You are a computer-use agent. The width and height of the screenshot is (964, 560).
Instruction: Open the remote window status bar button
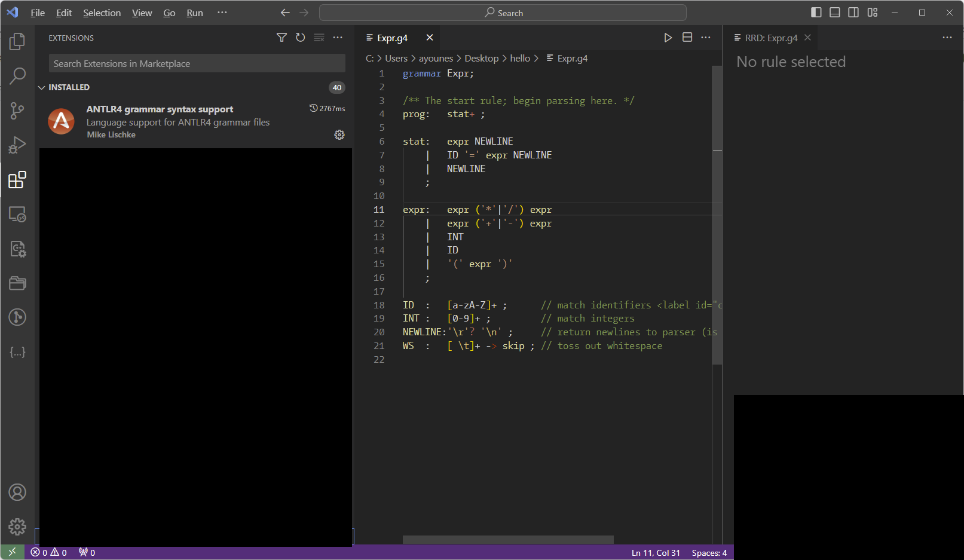click(x=13, y=553)
